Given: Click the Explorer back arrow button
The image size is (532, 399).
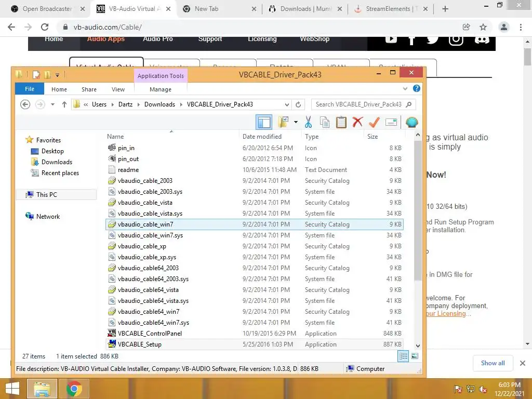Looking at the screenshot, I should (25, 104).
